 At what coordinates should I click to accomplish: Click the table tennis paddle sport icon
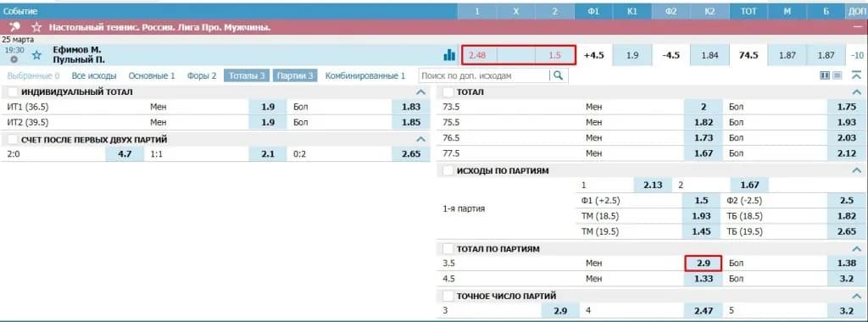point(15,26)
